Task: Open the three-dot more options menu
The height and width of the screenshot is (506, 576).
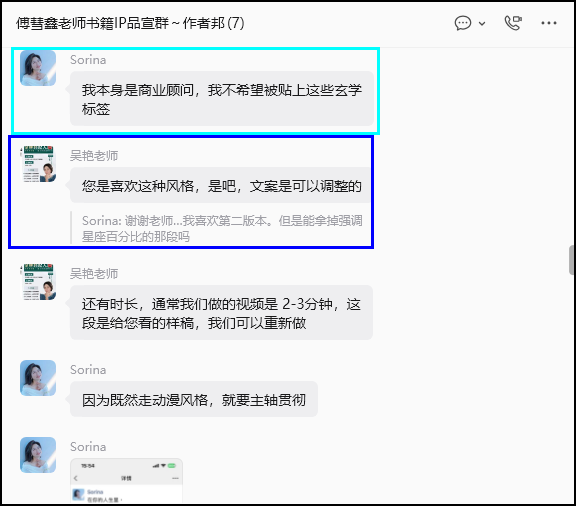Action: (548, 23)
